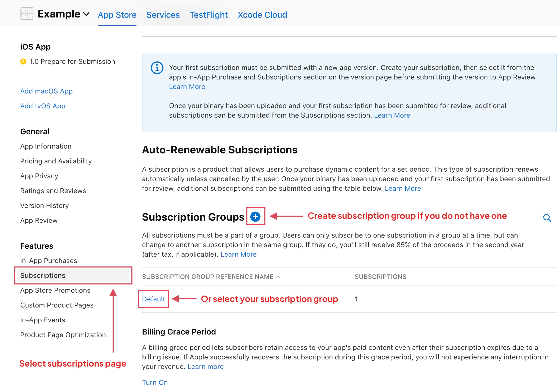Click Learn More in the submission notice

coord(187,87)
